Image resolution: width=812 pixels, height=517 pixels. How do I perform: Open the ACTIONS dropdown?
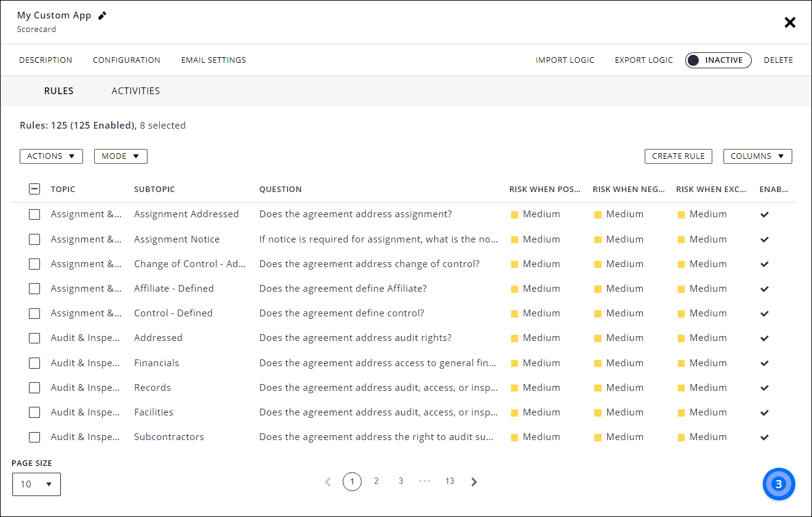tap(51, 156)
